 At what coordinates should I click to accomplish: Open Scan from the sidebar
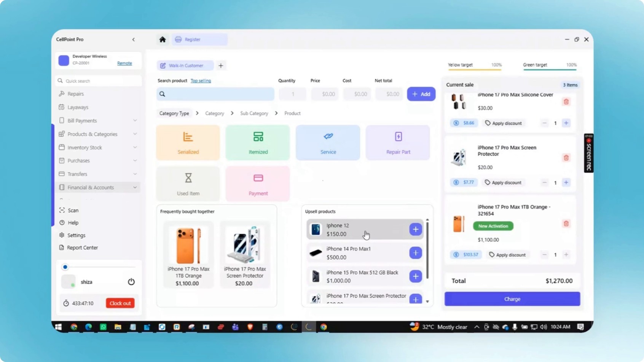(x=69, y=210)
